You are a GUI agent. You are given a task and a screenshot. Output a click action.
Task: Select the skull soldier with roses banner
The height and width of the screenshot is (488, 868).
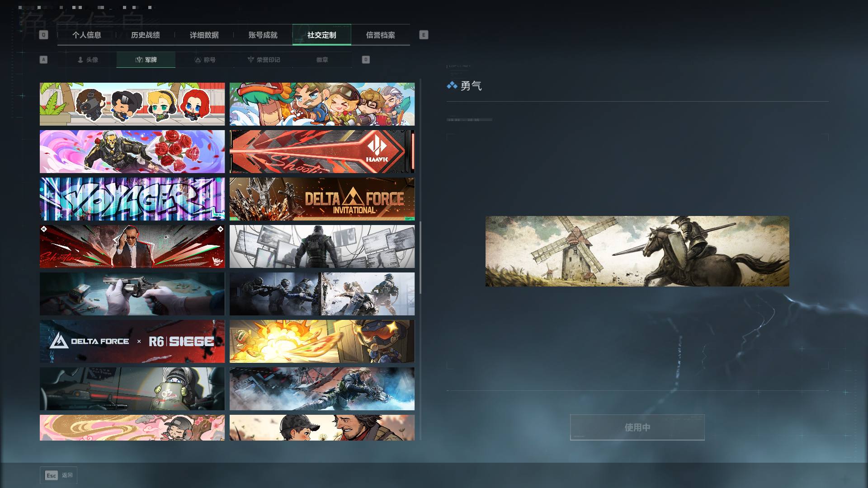tap(132, 152)
